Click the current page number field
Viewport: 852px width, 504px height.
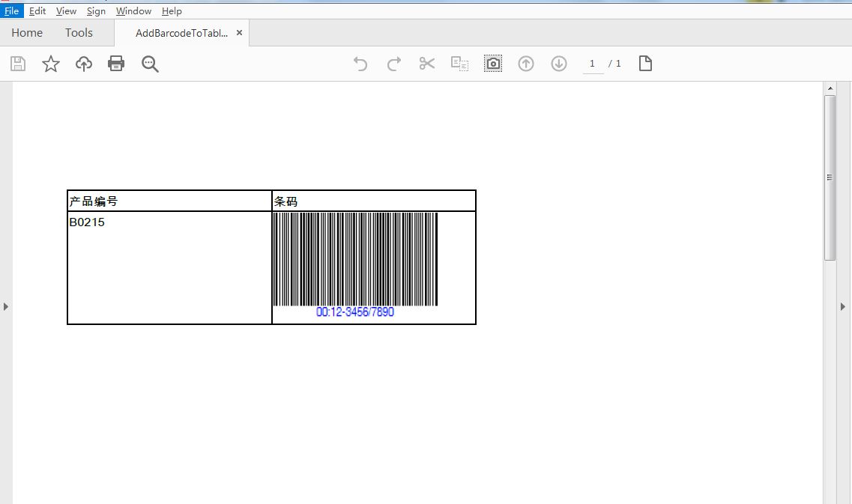(593, 64)
